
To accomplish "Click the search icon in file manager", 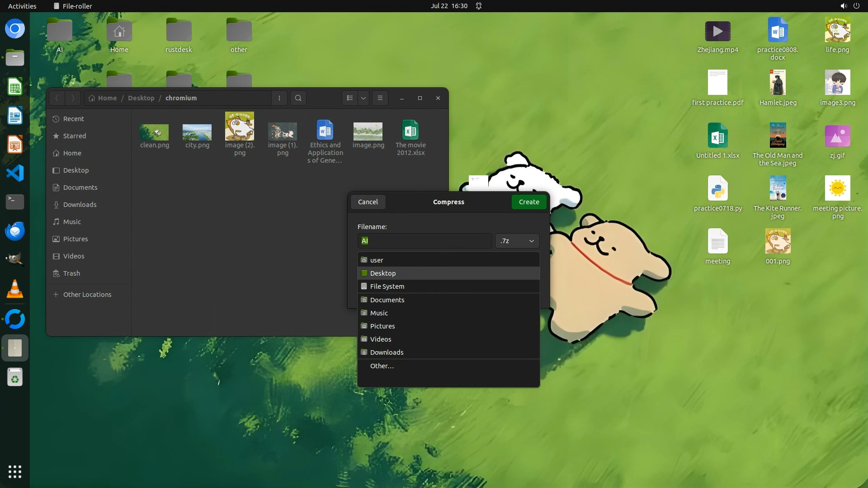I will click(x=298, y=98).
